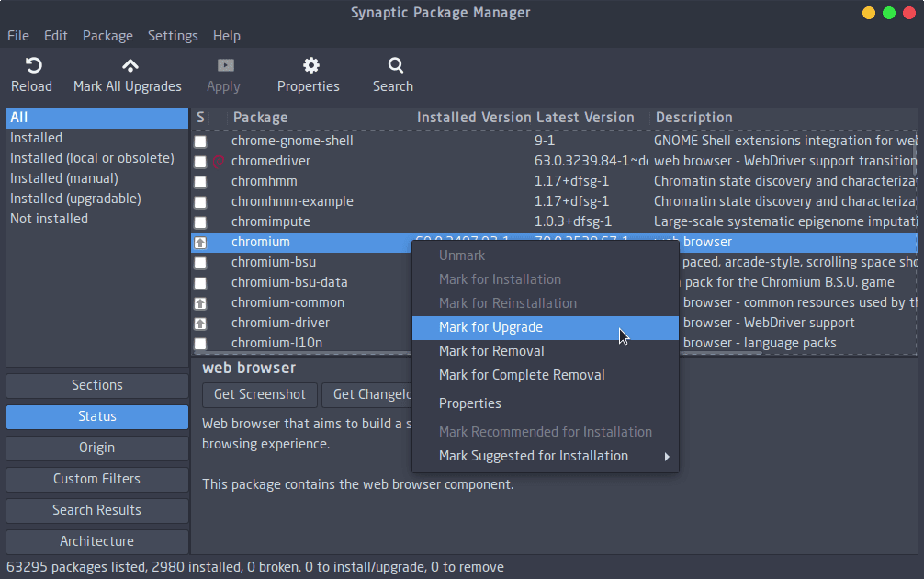The height and width of the screenshot is (579, 924).
Task: Click the Apply toolbar icon
Action: click(x=225, y=65)
